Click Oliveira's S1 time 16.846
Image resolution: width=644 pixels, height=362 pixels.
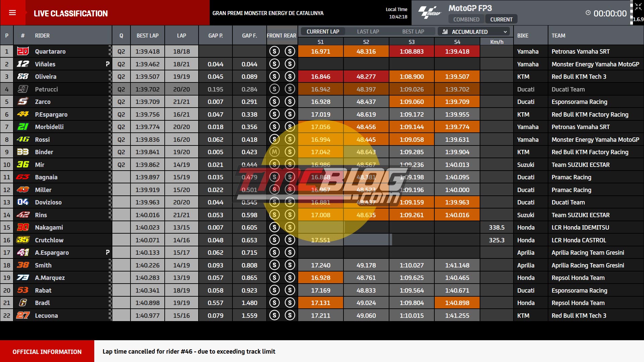(x=321, y=76)
